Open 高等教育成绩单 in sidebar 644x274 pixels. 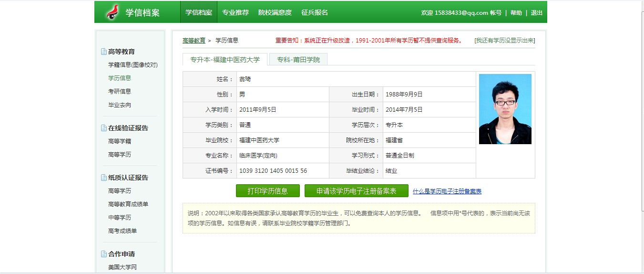[x=128, y=204]
